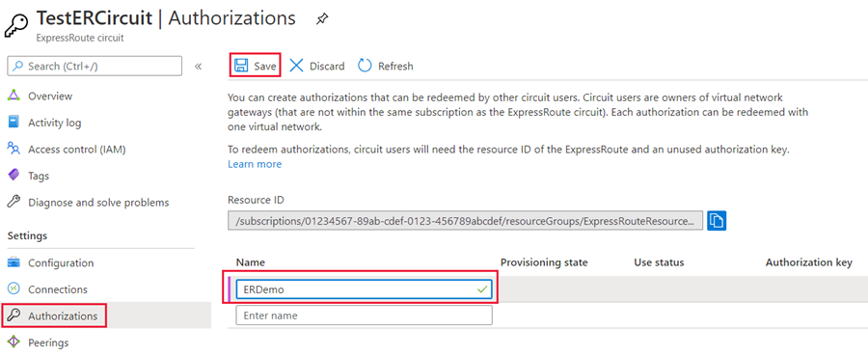Open Diagnose and solve problems

(98, 202)
